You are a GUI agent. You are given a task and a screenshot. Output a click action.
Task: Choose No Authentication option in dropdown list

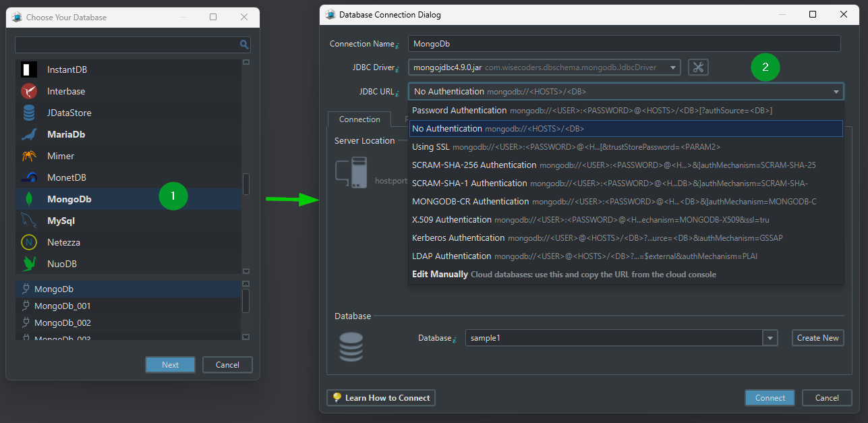point(626,128)
